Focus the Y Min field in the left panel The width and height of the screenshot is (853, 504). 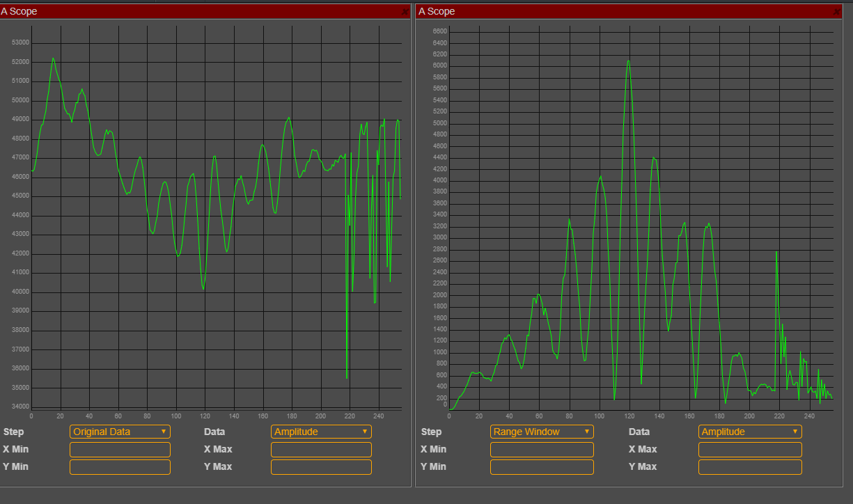120,467
